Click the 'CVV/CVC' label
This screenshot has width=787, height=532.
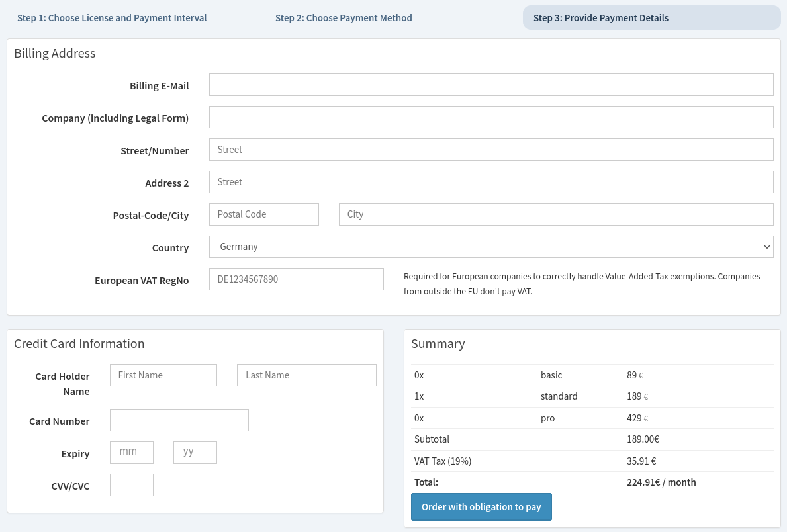[x=70, y=486]
